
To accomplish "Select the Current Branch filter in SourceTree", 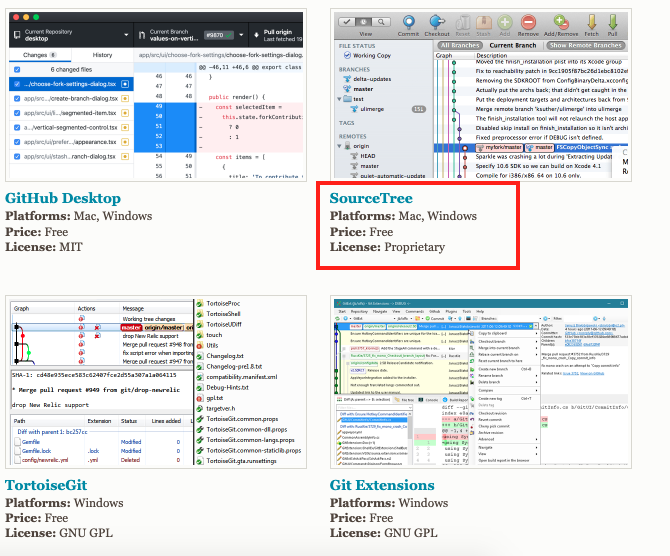I will click(513, 45).
